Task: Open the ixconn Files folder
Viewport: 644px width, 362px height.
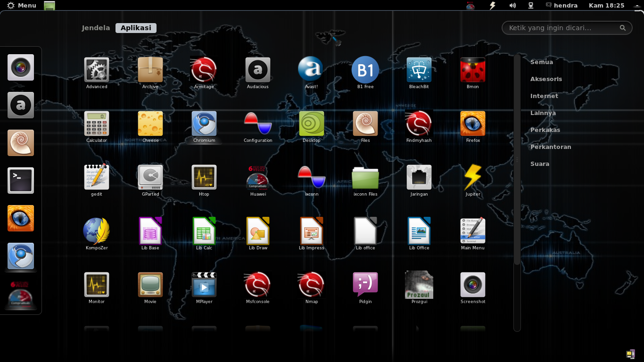Action: point(365,177)
